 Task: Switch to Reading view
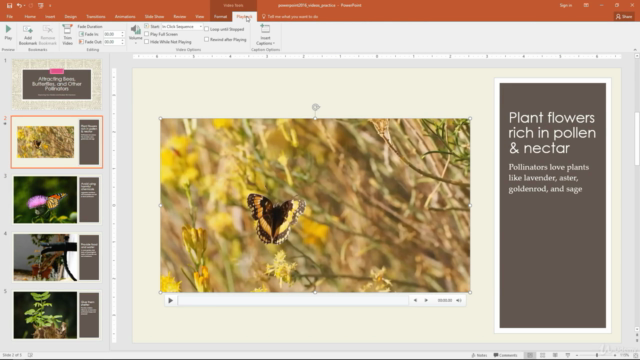pos(555,355)
